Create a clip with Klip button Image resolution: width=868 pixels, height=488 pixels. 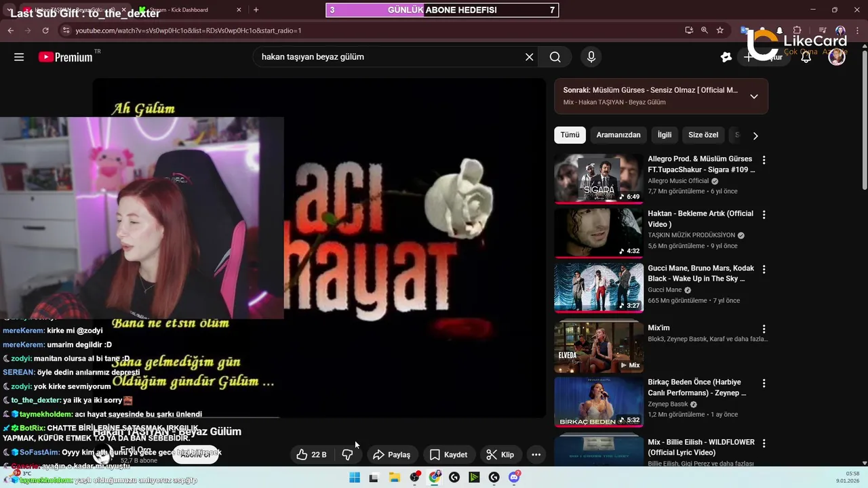[x=500, y=455]
